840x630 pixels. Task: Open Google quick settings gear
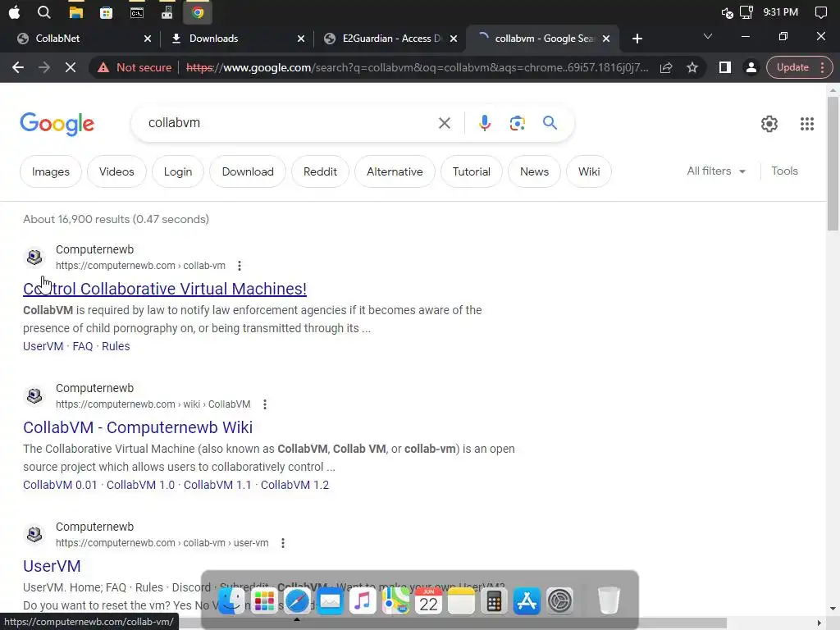(x=769, y=124)
